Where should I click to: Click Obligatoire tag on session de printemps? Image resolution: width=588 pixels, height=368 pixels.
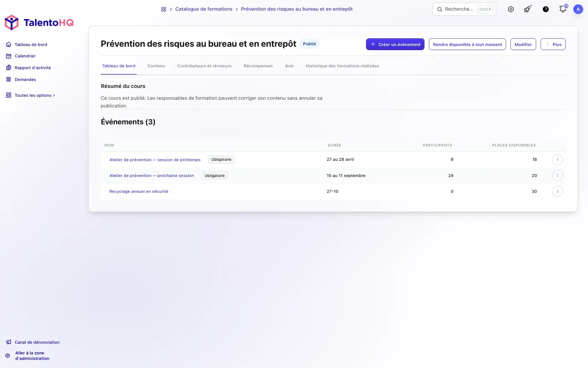tap(221, 160)
